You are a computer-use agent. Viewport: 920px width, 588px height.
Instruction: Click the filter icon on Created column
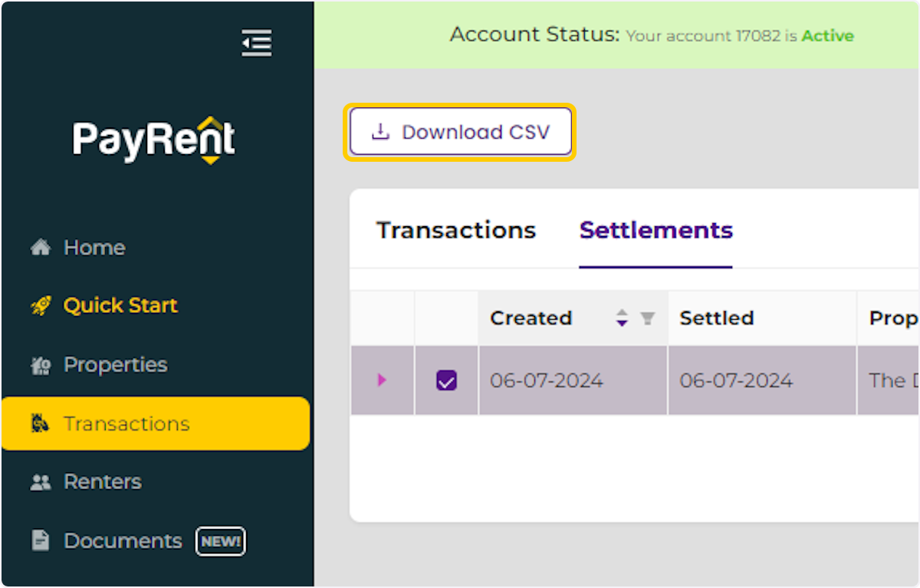648,318
